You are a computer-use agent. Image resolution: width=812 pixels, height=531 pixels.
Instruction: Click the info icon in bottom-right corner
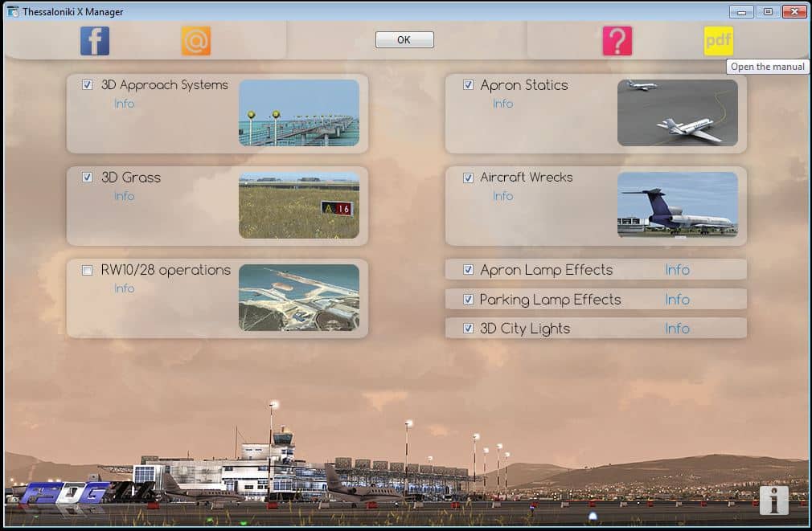pos(773,500)
